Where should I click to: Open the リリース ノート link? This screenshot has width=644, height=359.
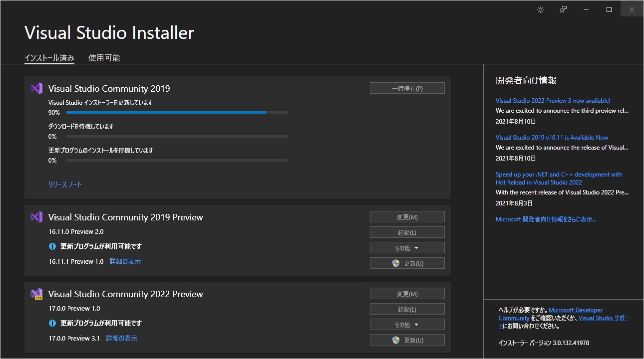coord(64,184)
